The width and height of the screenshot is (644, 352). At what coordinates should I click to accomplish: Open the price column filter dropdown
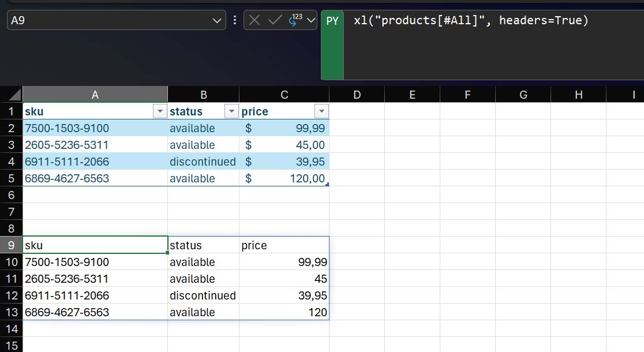coord(321,111)
